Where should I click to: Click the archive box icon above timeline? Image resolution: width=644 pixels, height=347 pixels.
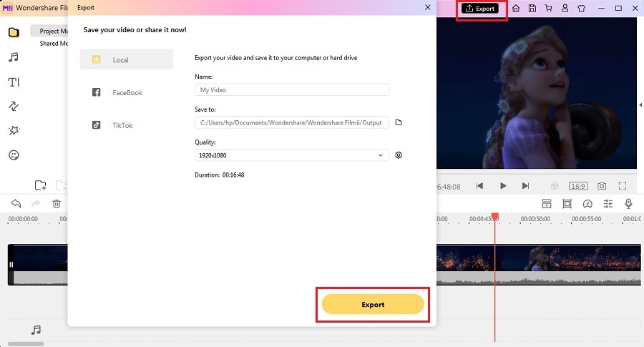(547, 204)
